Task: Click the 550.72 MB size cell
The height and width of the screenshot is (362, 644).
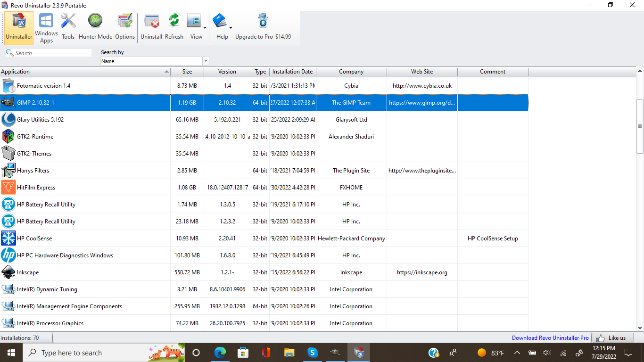Action: tap(187, 272)
